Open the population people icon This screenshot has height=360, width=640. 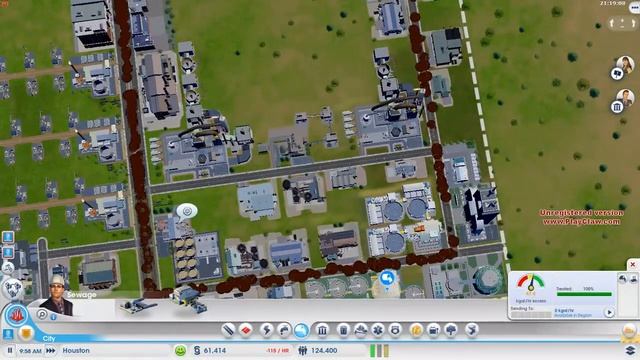302,350
